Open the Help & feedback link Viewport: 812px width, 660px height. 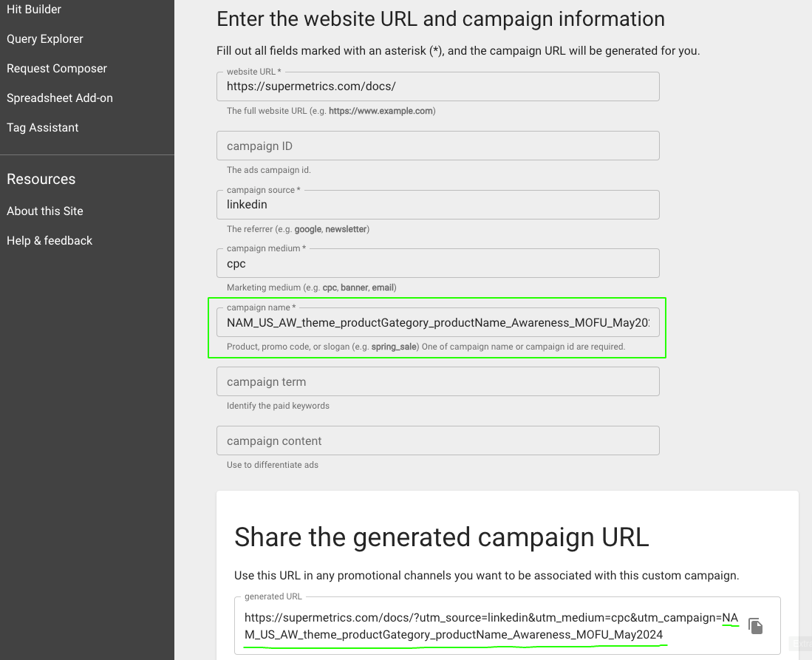[x=50, y=241]
